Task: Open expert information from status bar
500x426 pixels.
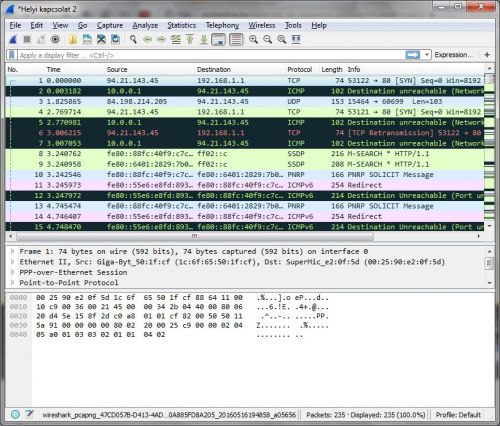Action: click(x=15, y=414)
